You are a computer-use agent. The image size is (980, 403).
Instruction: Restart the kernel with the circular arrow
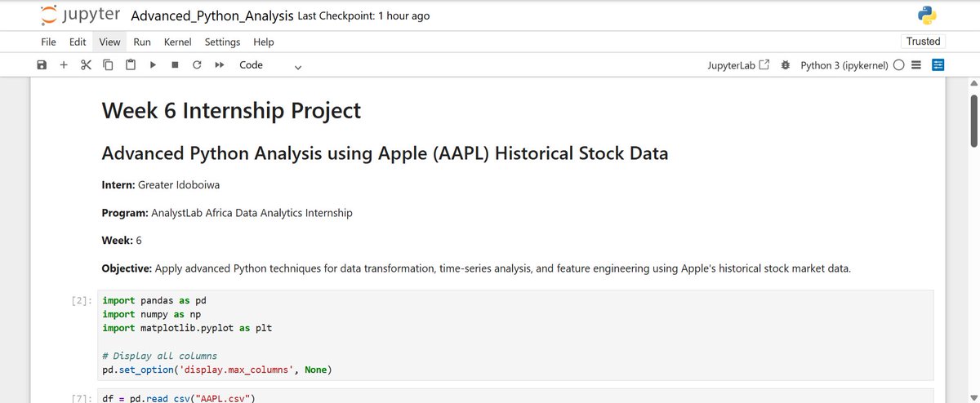[x=197, y=64]
